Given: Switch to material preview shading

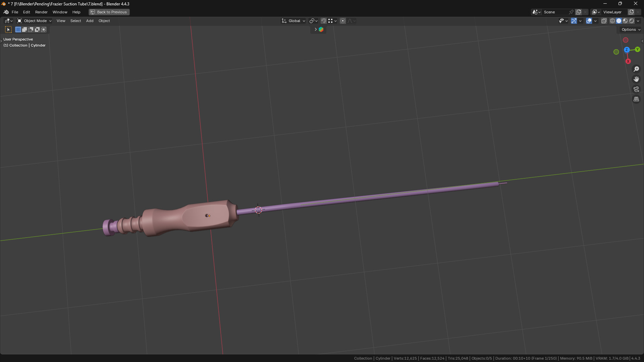Looking at the screenshot, I should click(625, 21).
